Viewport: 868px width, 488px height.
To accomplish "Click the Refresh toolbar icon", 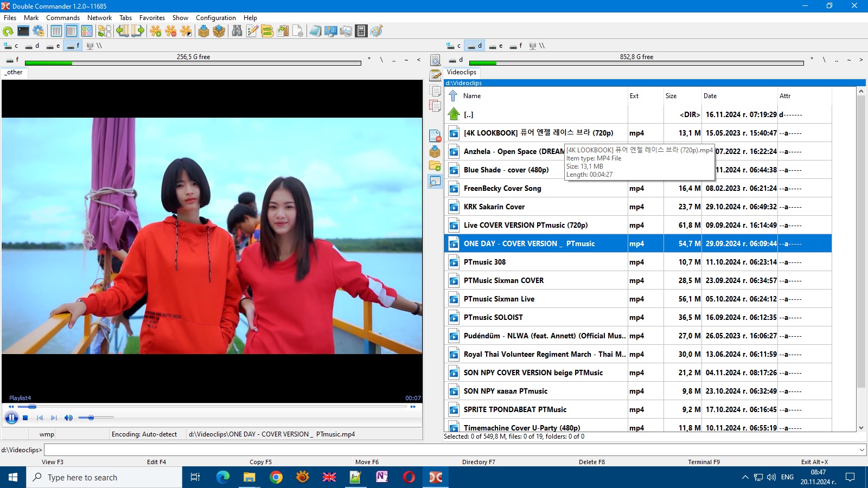I will tap(8, 31).
